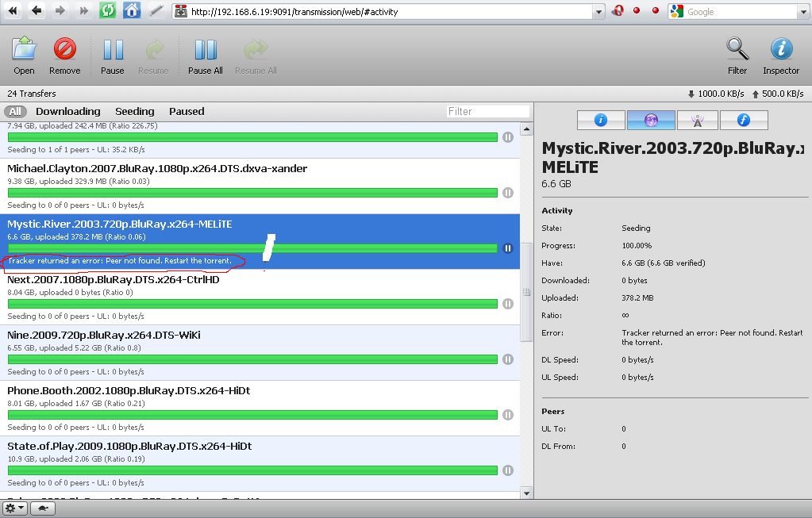
Task: Select the Nine.2009.720p torrent row
Action: pos(260,352)
